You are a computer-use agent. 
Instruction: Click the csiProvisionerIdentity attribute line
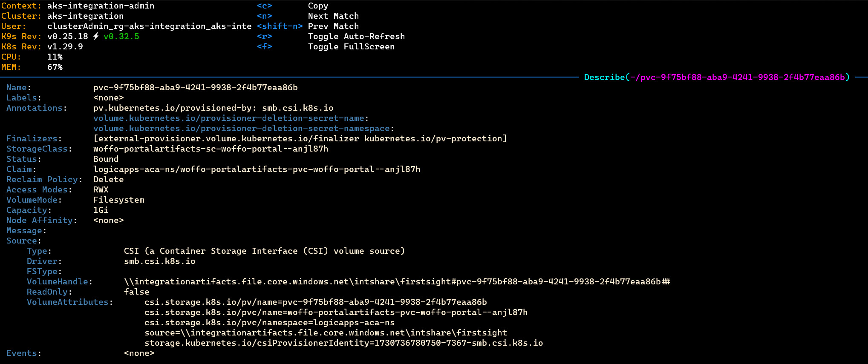click(343, 343)
